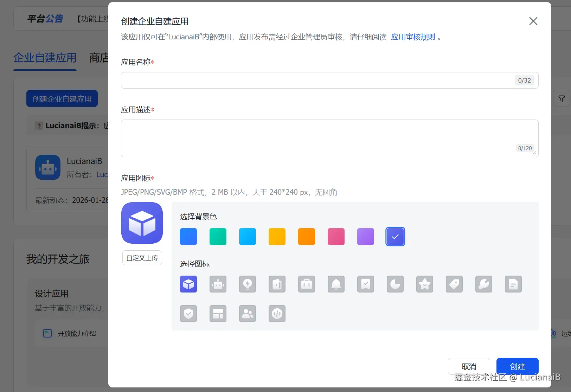The image size is (571, 392).
Task: Click the LucianaiB app name text
Action: (x=84, y=161)
